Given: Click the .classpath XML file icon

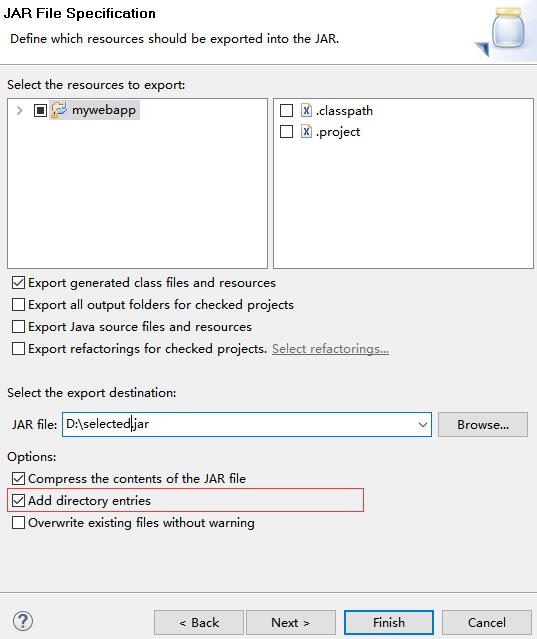Looking at the screenshot, I should click(x=306, y=110).
